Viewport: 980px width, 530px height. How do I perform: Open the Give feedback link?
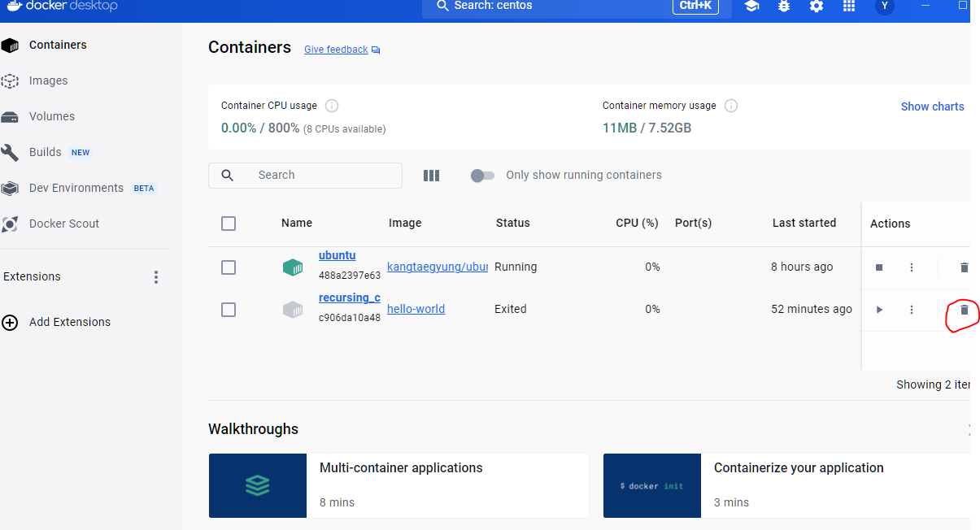pos(336,50)
